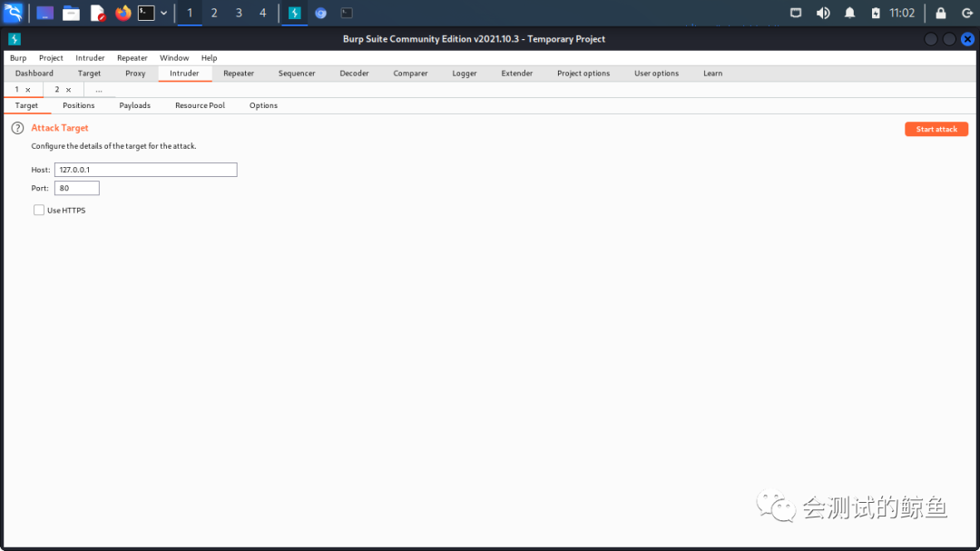Close Intruder attack tab 1
This screenshot has width=980, height=551.
28,90
